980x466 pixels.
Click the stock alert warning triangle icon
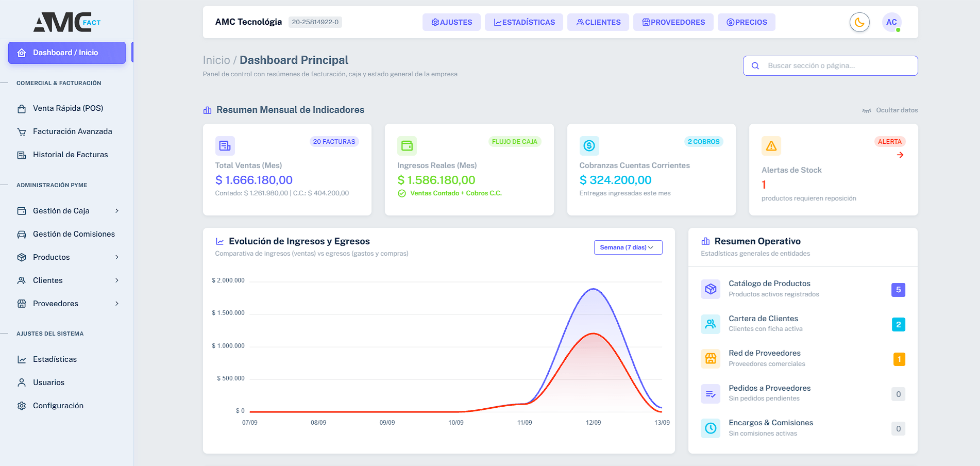[x=771, y=146]
